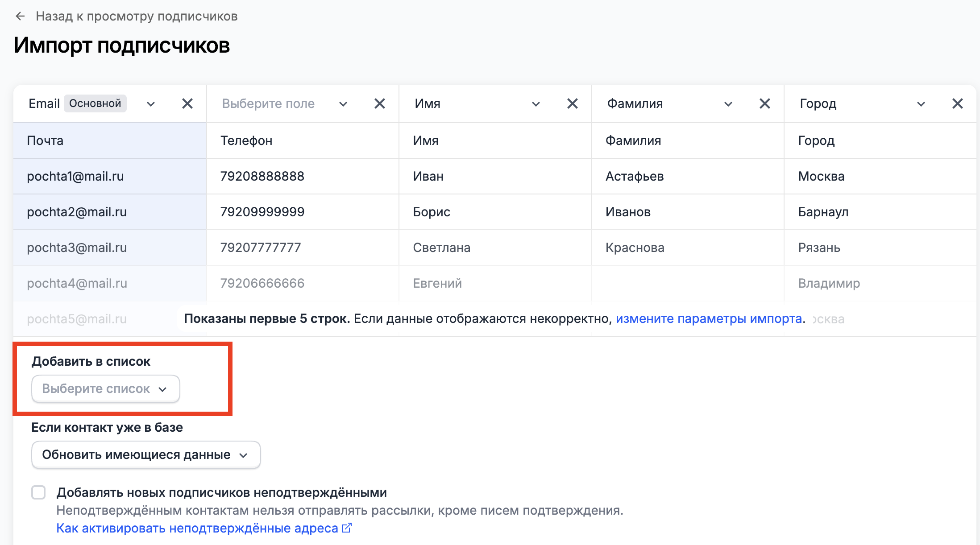980x545 pixels.
Task: Open 'Обновить имеющиеся данные' dropdown
Action: click(146, 455)
